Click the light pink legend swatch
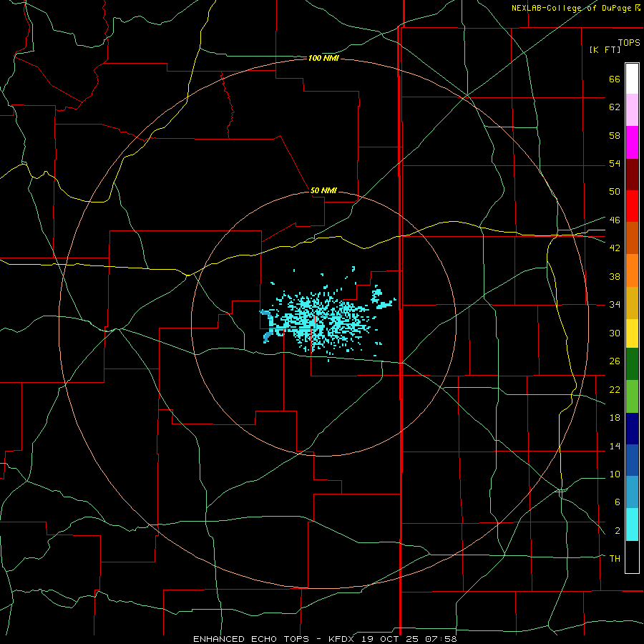The image size is (644, 644). point(632,109)
